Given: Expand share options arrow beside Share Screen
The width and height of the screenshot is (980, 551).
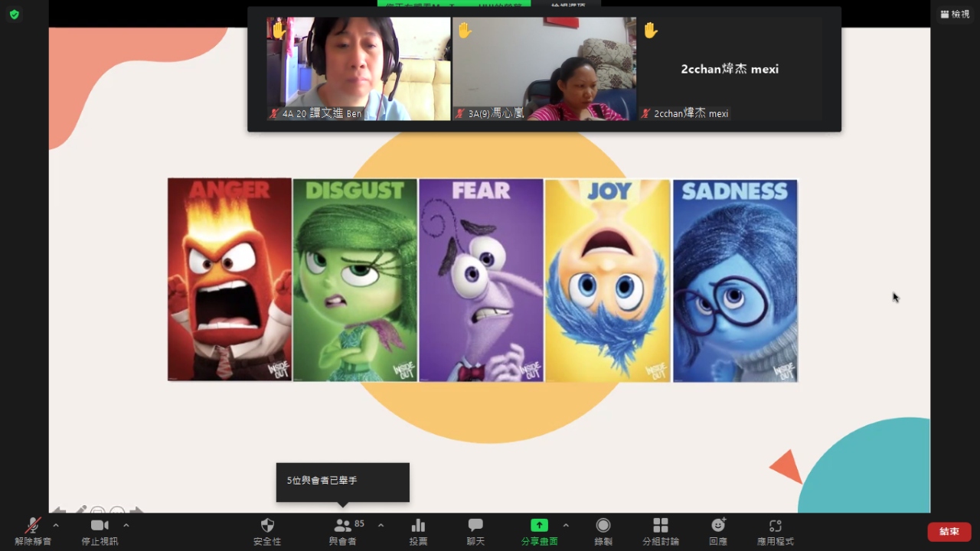Looking at the screenshot, I should pyautogui.click(x=566, y=525).
